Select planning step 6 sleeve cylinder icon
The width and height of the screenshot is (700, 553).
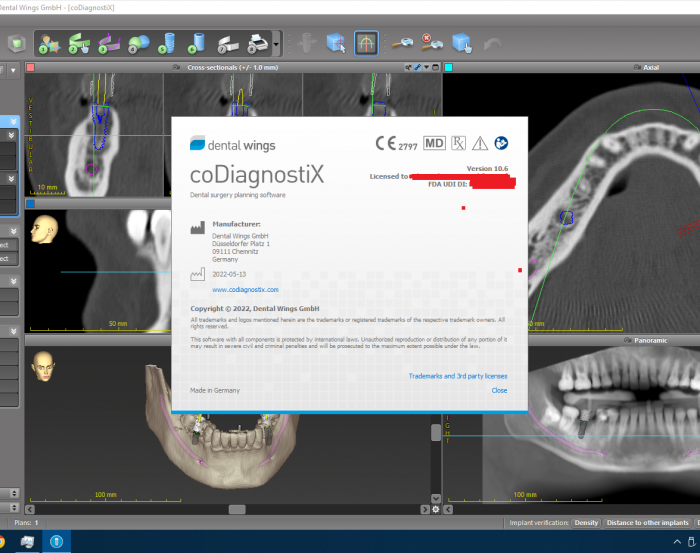tap(196, 44)
